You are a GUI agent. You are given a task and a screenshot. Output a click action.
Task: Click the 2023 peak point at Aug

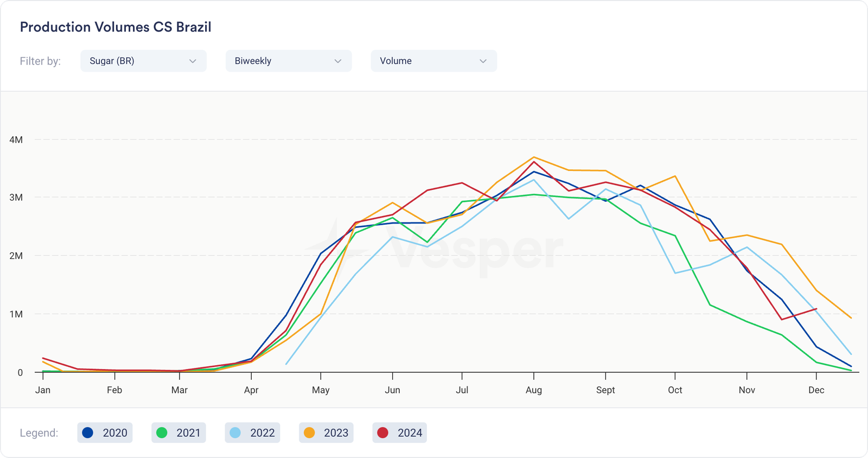tap(534, 157)
